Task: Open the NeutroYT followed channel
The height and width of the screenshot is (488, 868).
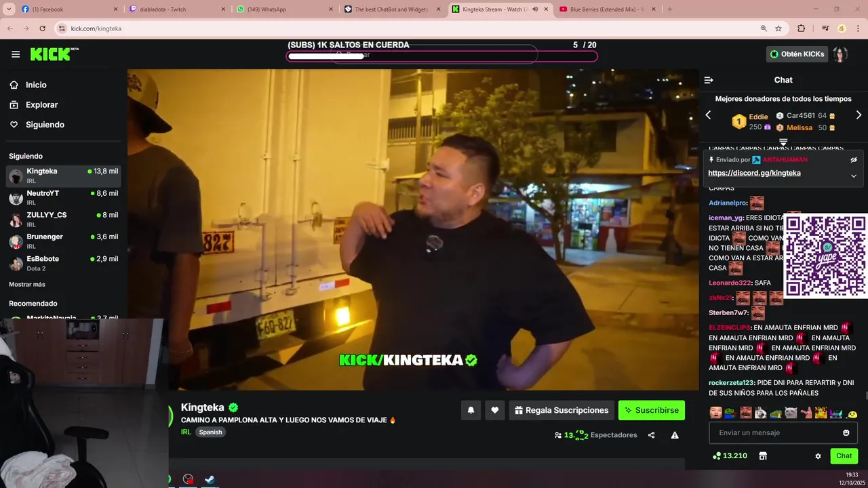Action: (x=64, y=198)
